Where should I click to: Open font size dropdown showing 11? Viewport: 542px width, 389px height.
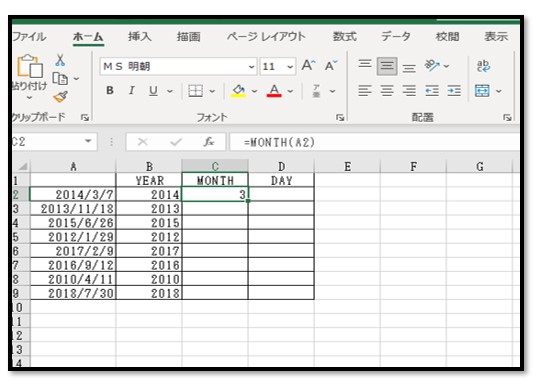(290, 66)
